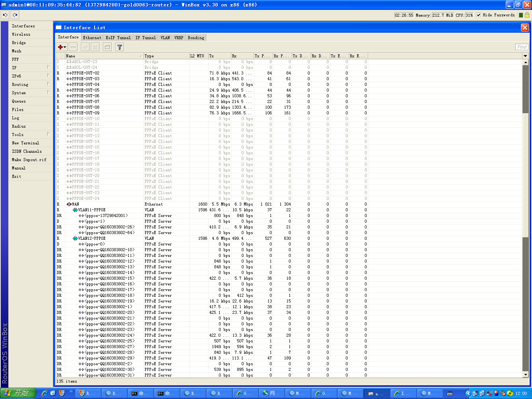This screenshot has width=532, height=399.
Task: Click Make Supout.rif in sidebar
Action: coord(30,160)
